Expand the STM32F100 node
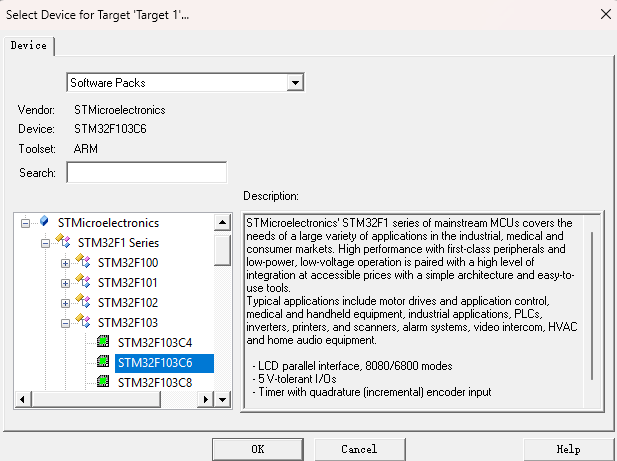Screen dimensions: 617x461 coord(65,264)
